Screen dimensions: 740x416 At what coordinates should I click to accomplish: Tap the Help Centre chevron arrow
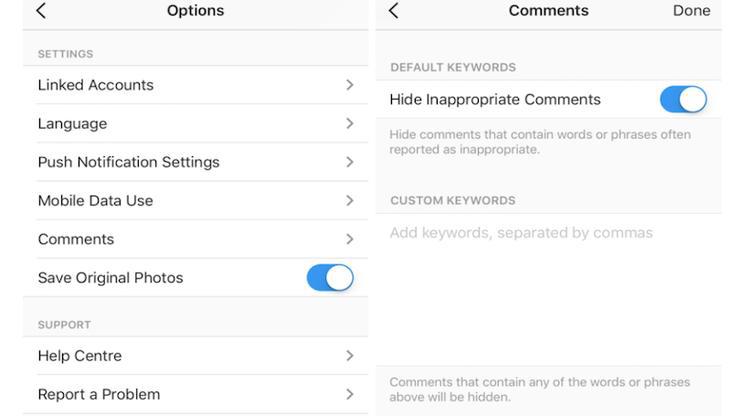(x=349, y=356)
